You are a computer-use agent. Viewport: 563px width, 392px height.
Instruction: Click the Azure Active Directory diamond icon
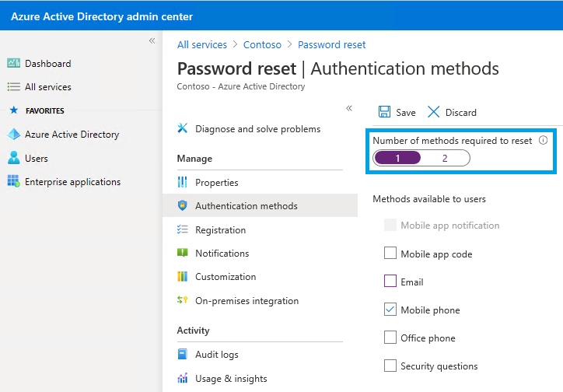tap(13, 135)
